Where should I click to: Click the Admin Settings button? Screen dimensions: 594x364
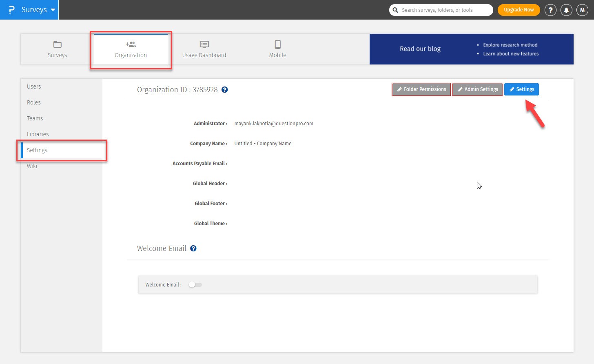tap(478, 89)
